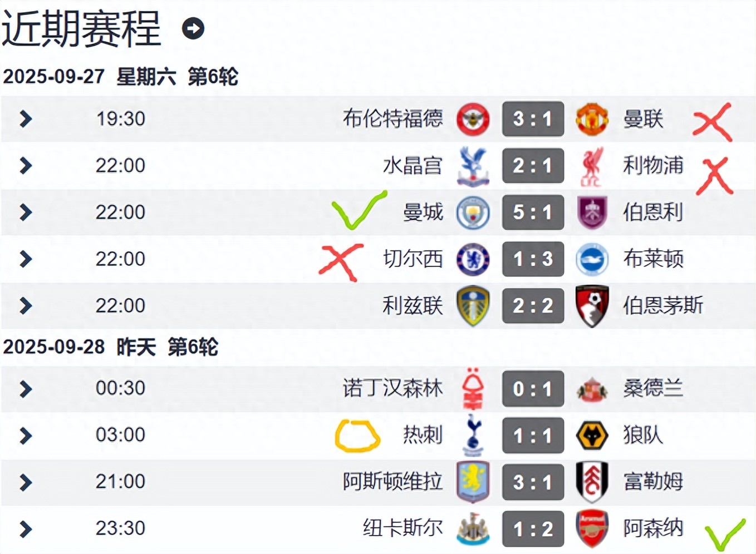Click the Arsenal crest icon
Viewport: 756px width, 554px height.
[x=592, y=528]
